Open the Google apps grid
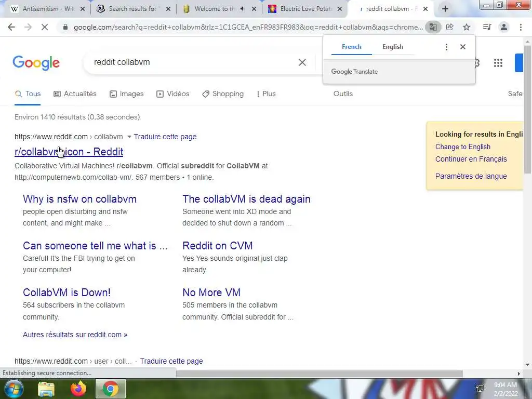The image size is (532, 399). click(498, 63)
